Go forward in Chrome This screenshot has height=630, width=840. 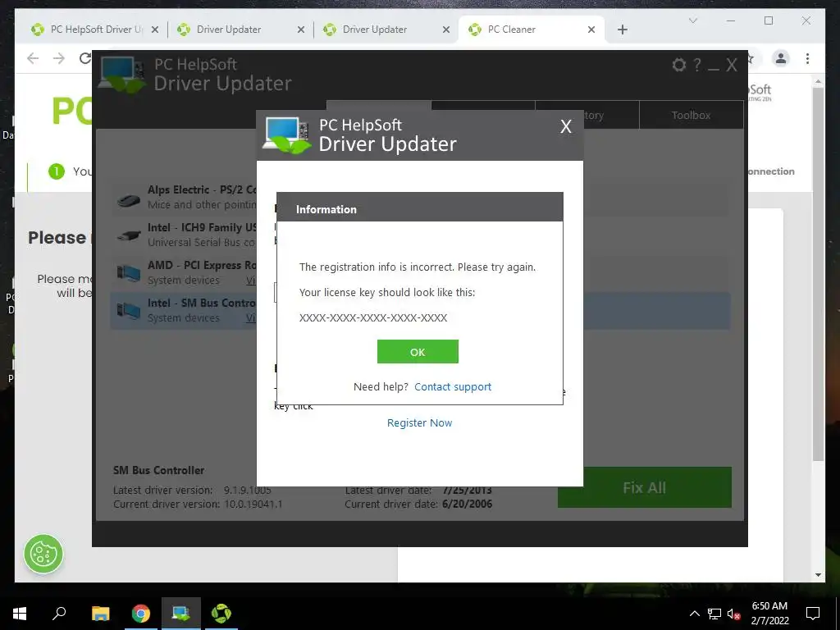59,58
